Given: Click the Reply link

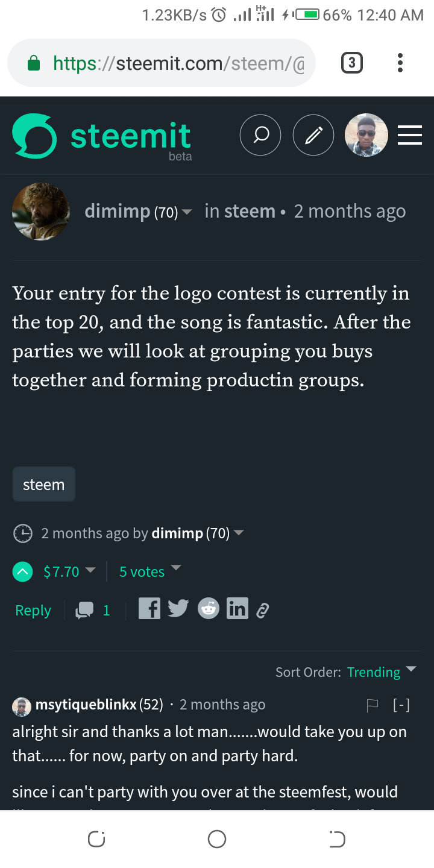Looking at the screenshot, I should click(33, 611).
